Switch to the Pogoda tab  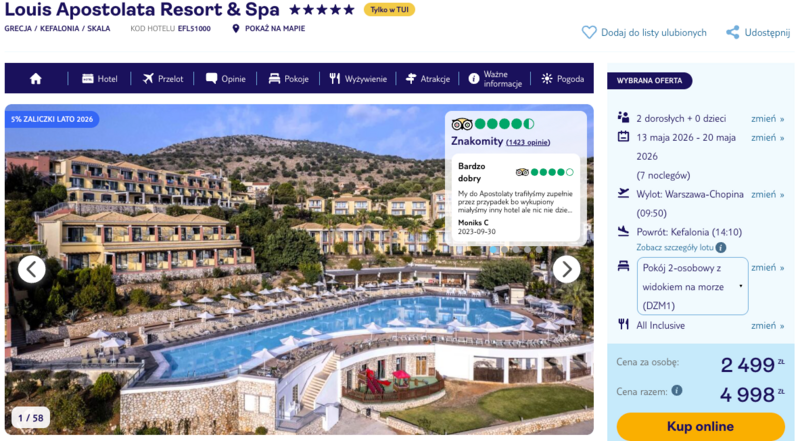point(563,79)
